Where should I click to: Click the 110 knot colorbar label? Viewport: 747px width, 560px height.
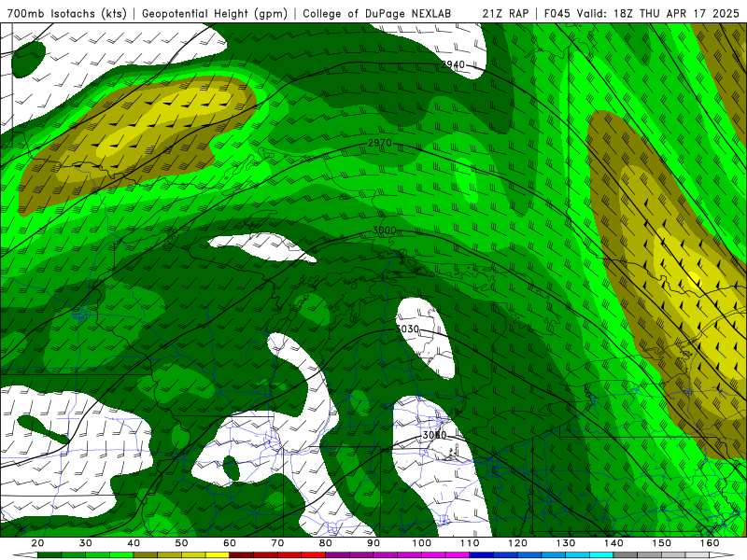coord(470,543)
